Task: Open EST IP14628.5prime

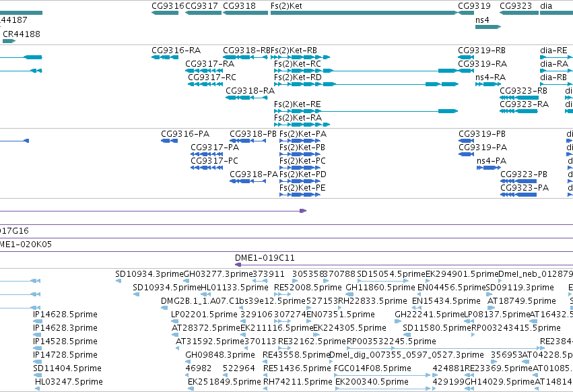Action: tap(65, 315)
